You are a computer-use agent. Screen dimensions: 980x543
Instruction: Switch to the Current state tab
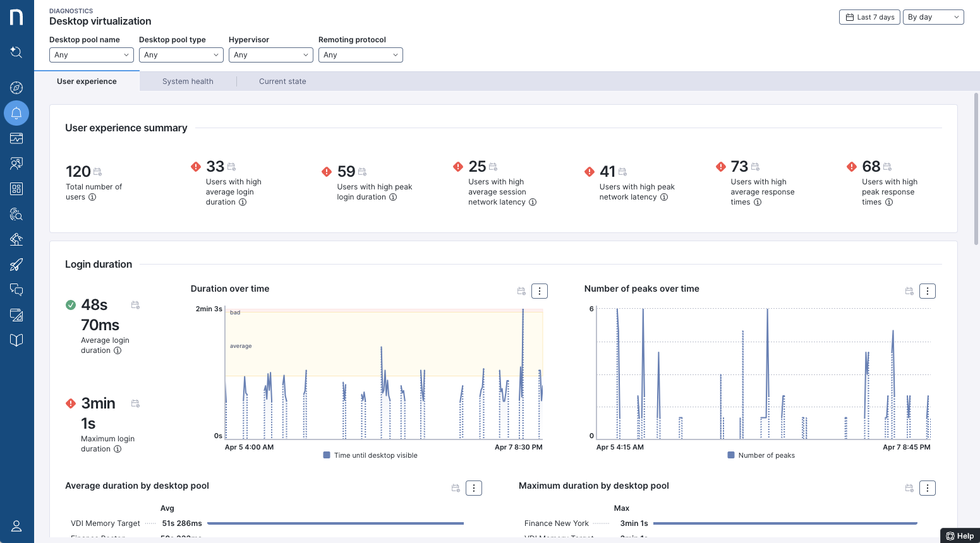coord(282,81)
